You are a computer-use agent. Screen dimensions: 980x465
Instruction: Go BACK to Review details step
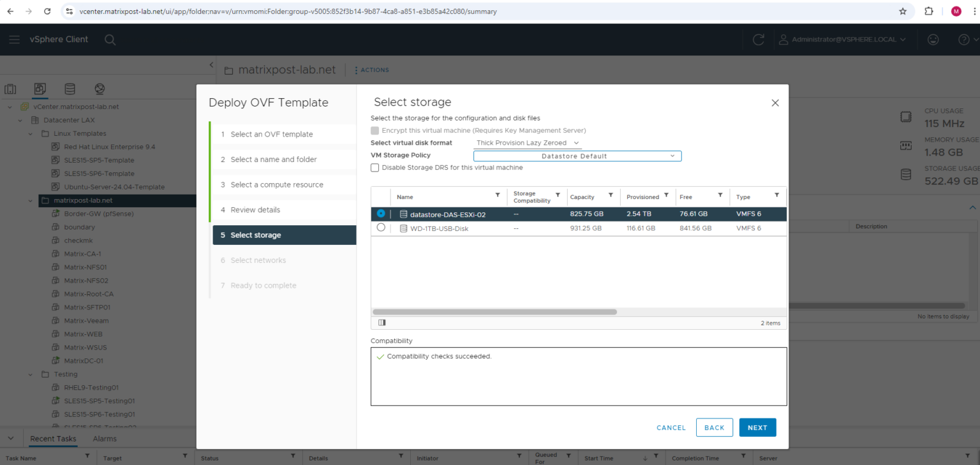tap(714, 427)
